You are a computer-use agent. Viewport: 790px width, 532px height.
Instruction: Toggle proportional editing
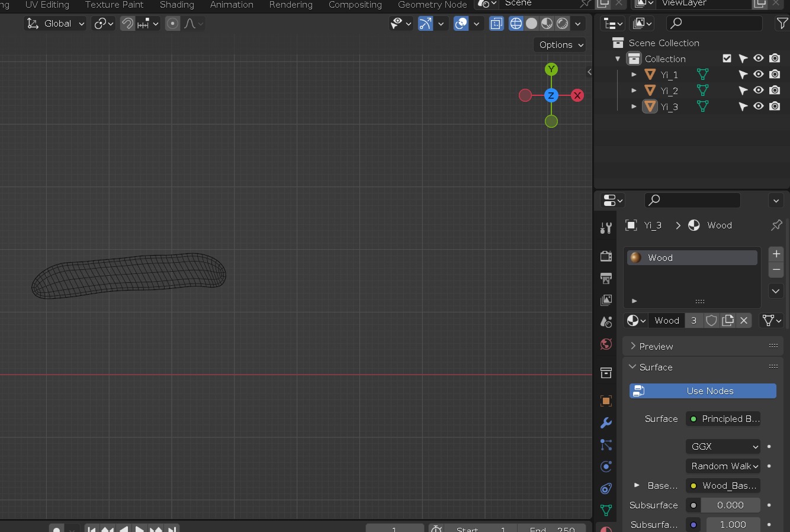coord(172,24)
